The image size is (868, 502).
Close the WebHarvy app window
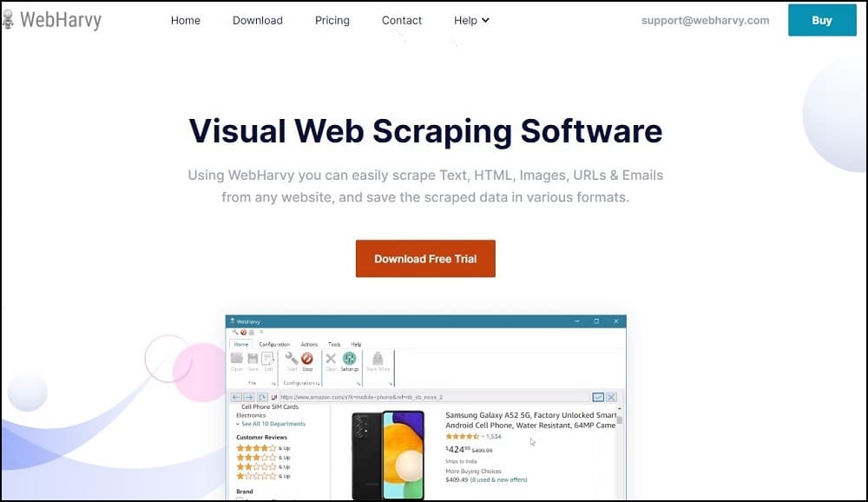615,321
